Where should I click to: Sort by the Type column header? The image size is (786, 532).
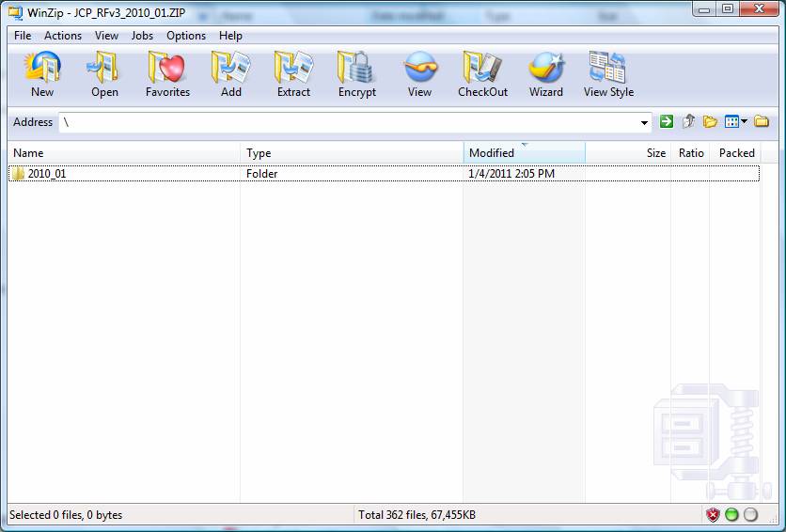pos(352,153)
